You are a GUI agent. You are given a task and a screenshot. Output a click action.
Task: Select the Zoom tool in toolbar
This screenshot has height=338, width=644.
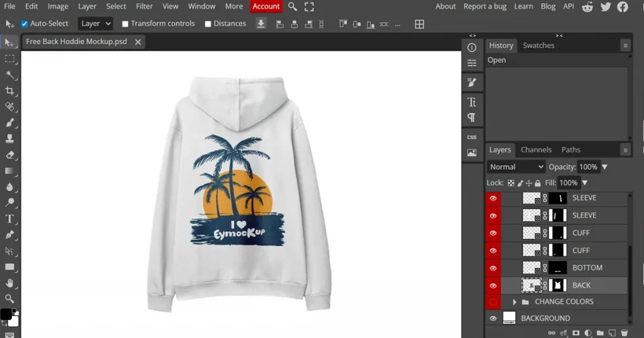(9, 298)
